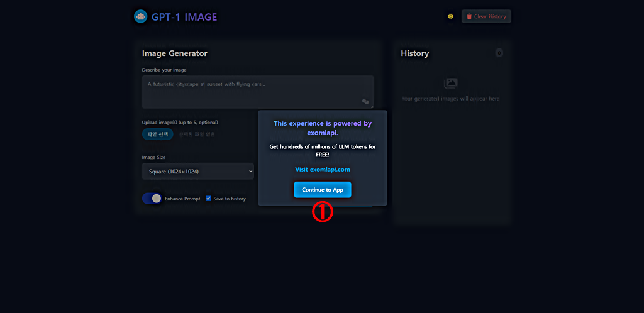
Task: Uncheck the Save to history checkbox
Action: click(x=208, y=199)
